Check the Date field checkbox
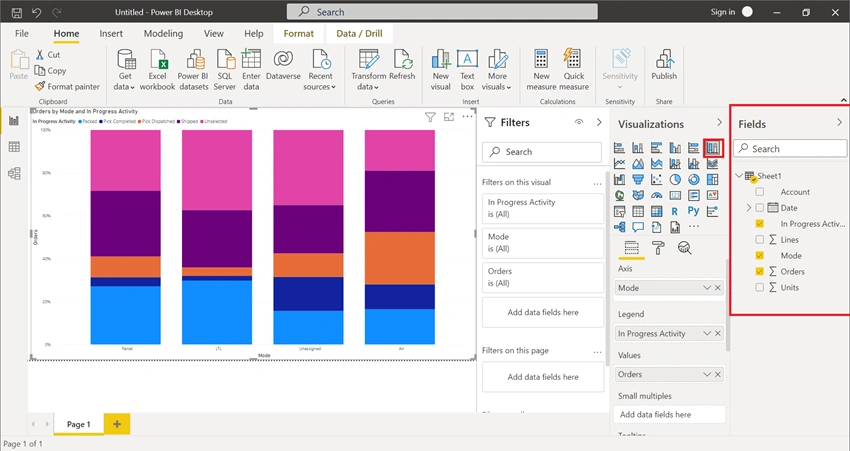This screenshot has width=850, height=451. point(759,208)
